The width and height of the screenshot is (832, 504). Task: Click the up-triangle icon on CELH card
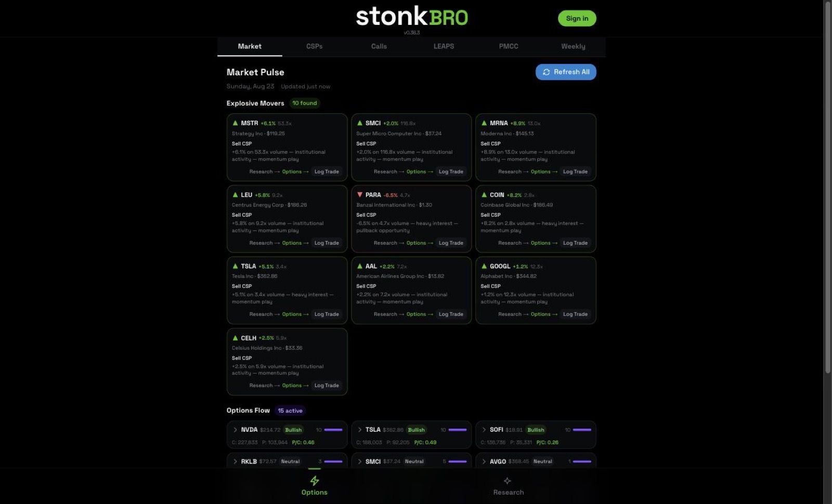pos(235,338)
